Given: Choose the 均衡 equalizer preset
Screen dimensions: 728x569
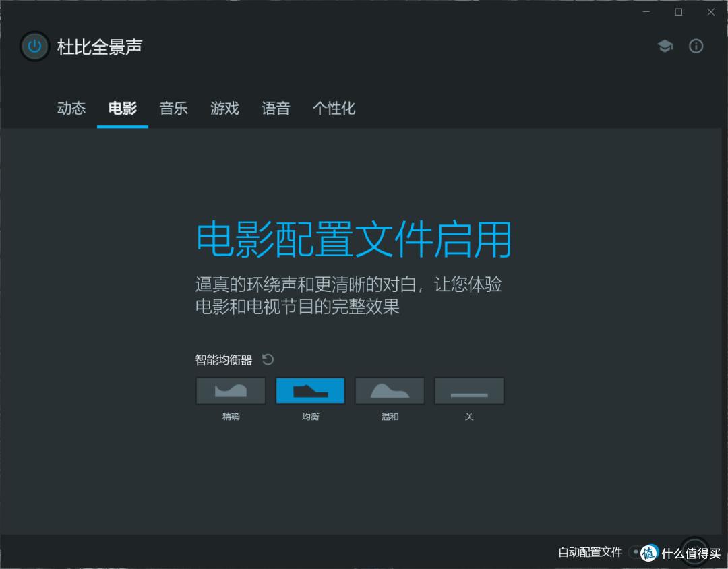Looking at the screenshot, I should [x=310, y=390].
